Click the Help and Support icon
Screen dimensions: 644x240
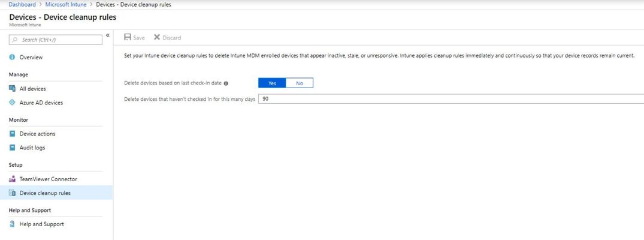pos(12,224)
